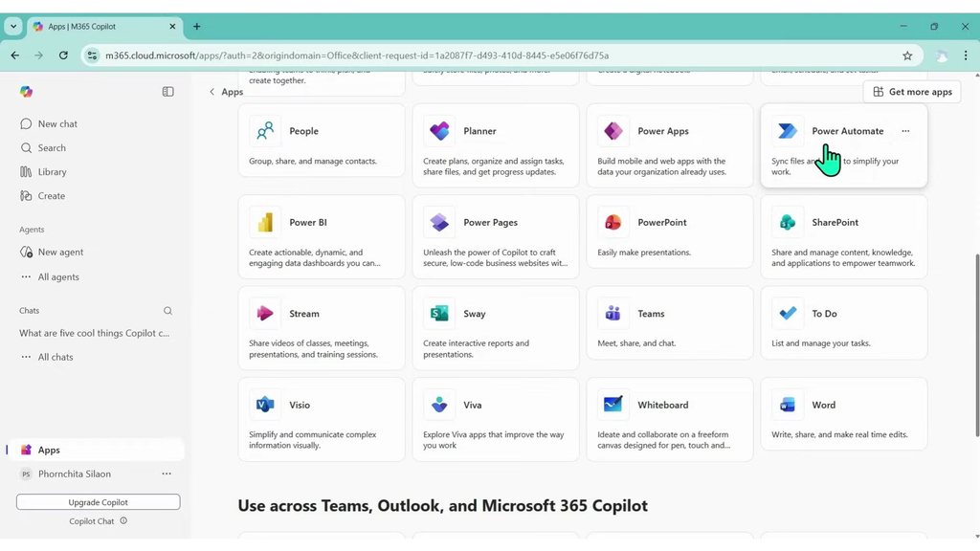
Task: Search chats with the magnifier icon
Action: pos(167,311)
